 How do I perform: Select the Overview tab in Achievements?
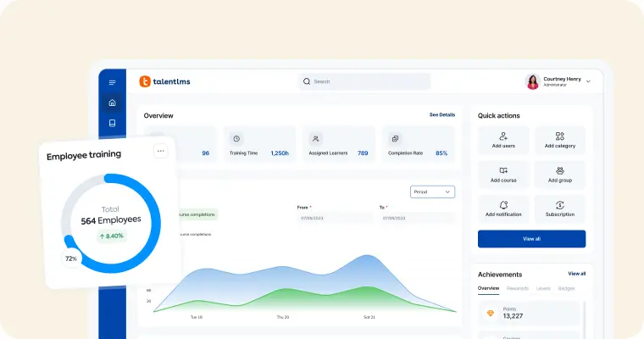click(x=488, y=288)
